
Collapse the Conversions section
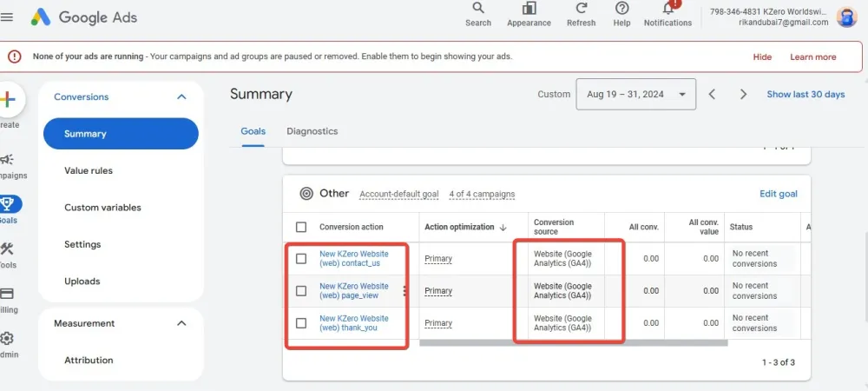(x=181, y=97)
